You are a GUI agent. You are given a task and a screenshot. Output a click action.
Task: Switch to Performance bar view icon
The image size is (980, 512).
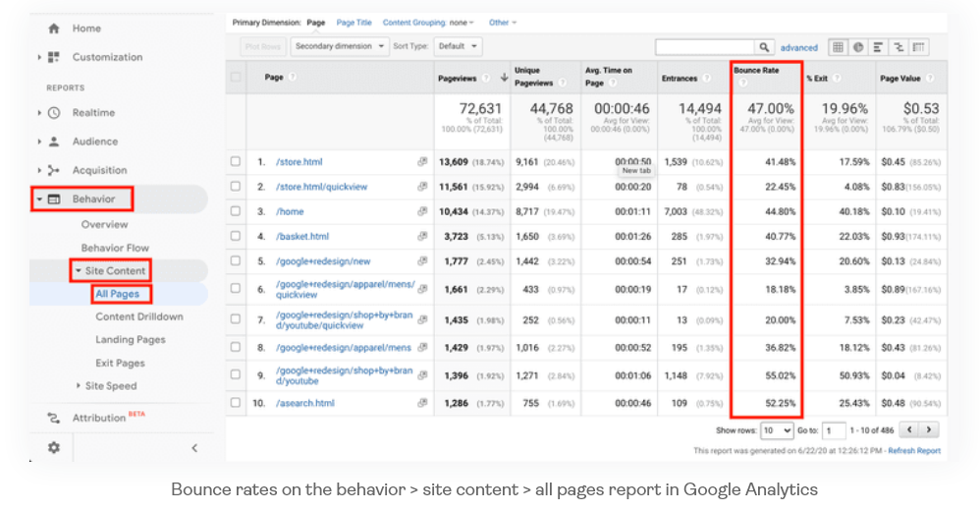pyautogui.click(x=878, y=47)
